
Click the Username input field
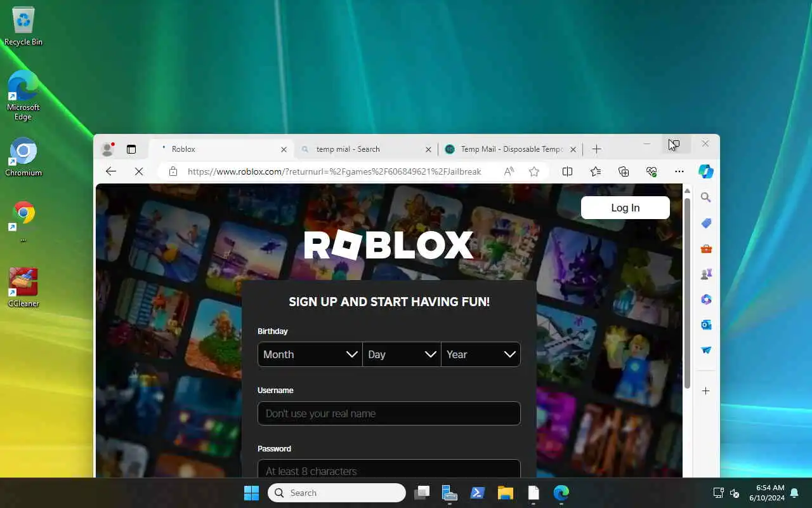(389, 413)
